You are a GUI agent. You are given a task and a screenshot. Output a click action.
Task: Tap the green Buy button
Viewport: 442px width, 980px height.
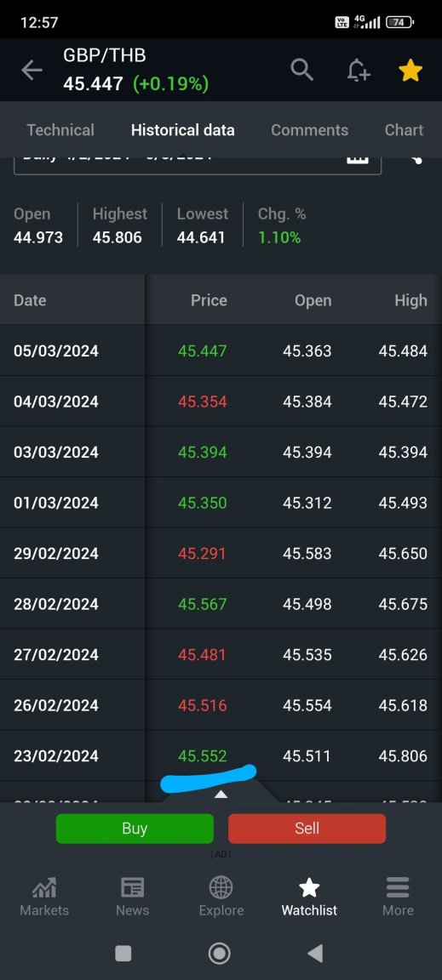(x=135, y=828)
